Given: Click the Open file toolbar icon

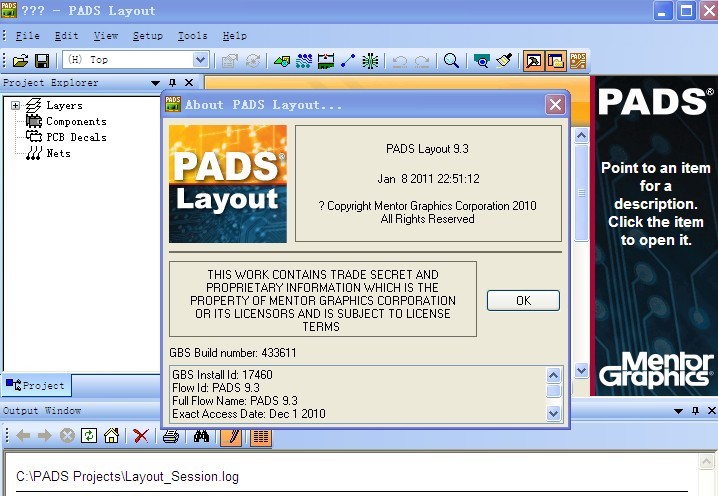Looking at the screenshot, I should [20, 60].
